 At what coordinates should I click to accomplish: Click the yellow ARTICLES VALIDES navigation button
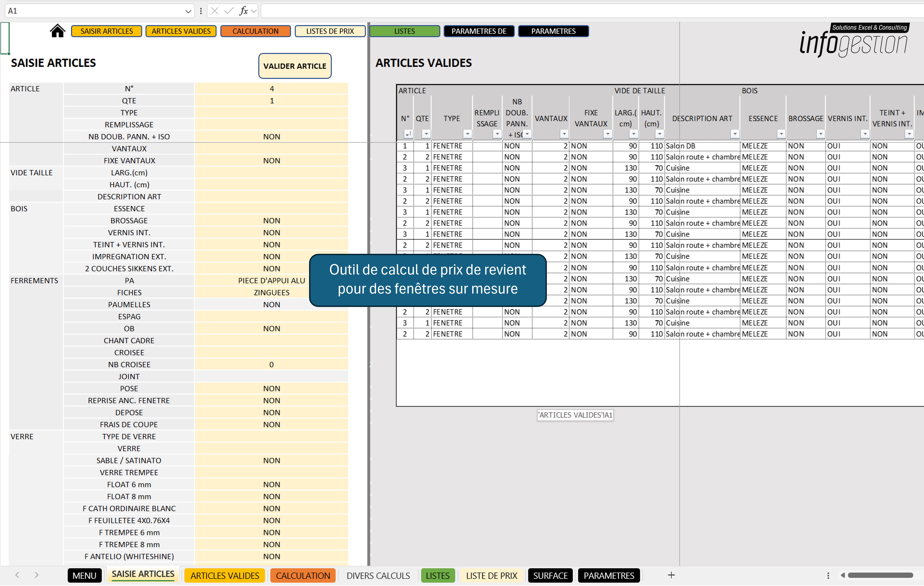[x=181, y=31]
